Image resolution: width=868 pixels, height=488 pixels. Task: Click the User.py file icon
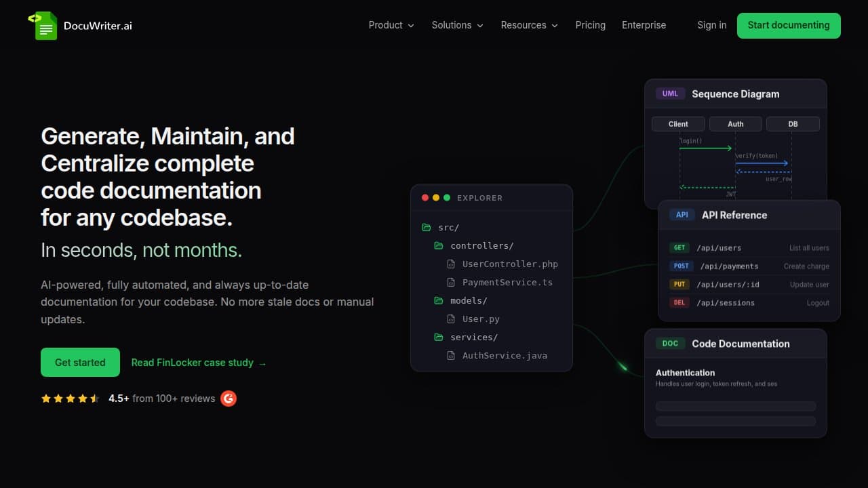451,319
